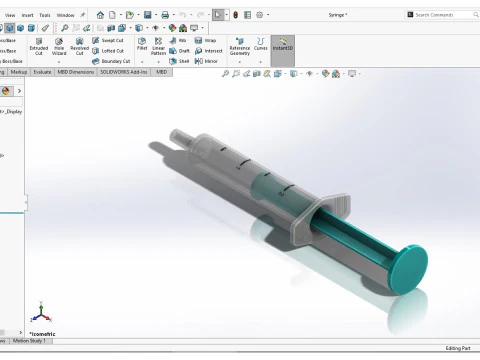
Task: Switch to the SOLIDWORKS Add-Ins tab
Action: pos(124,72)
